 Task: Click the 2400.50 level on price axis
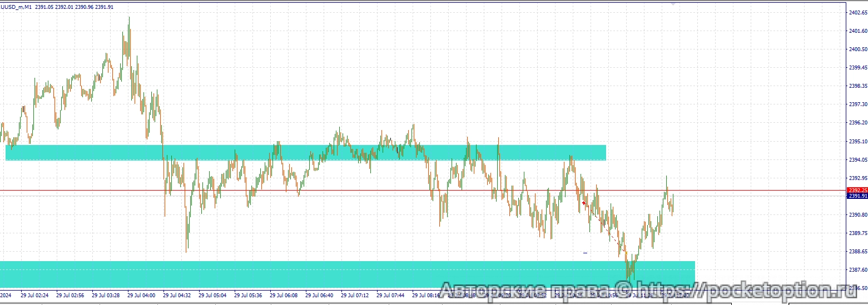tap(856, 49)
